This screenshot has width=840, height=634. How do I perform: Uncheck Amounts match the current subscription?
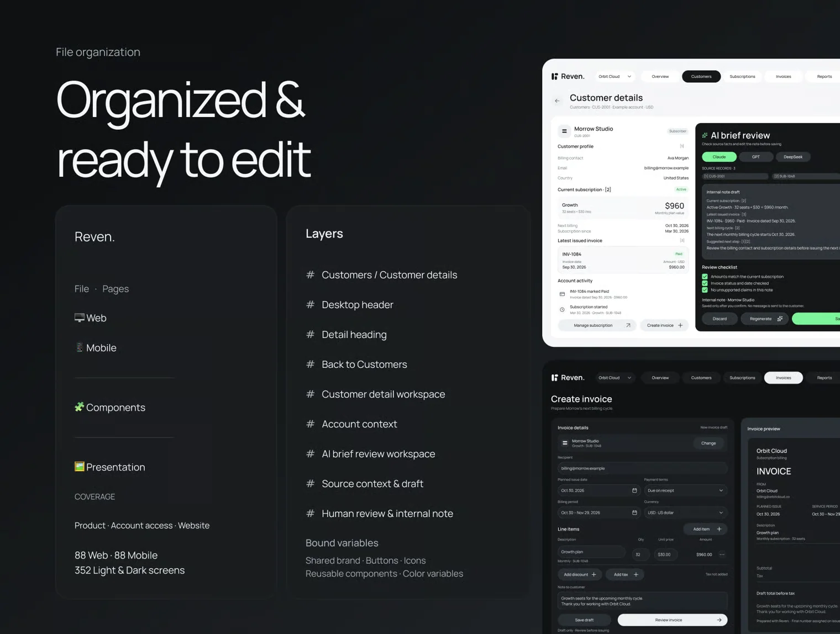tap(705, 277)
